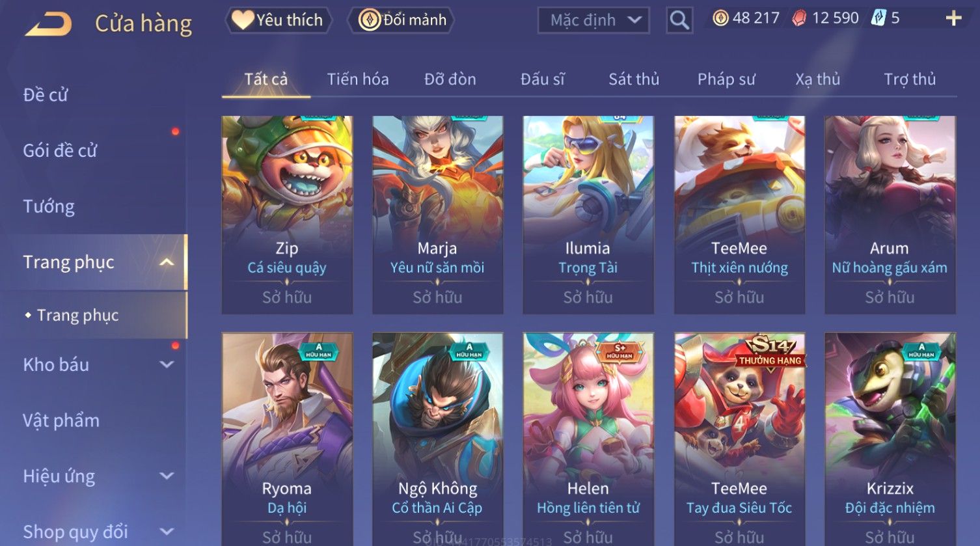Expand the Kho báu sidebar section
Viewport: 980px width, 546px height.
click(x=167, y=364)
